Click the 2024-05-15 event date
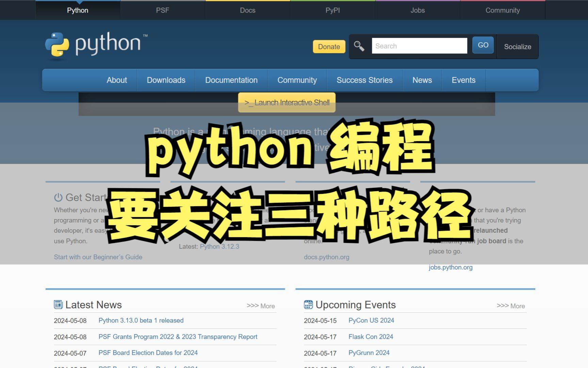The width and height of the screenshot is (588, 368). coord(320,321)
